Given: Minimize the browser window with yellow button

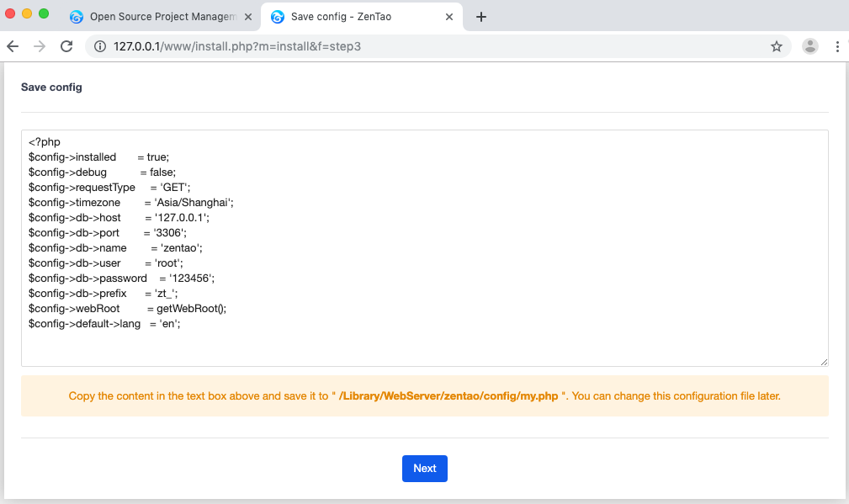Looking at the screenshot, I should coord(27,13).
